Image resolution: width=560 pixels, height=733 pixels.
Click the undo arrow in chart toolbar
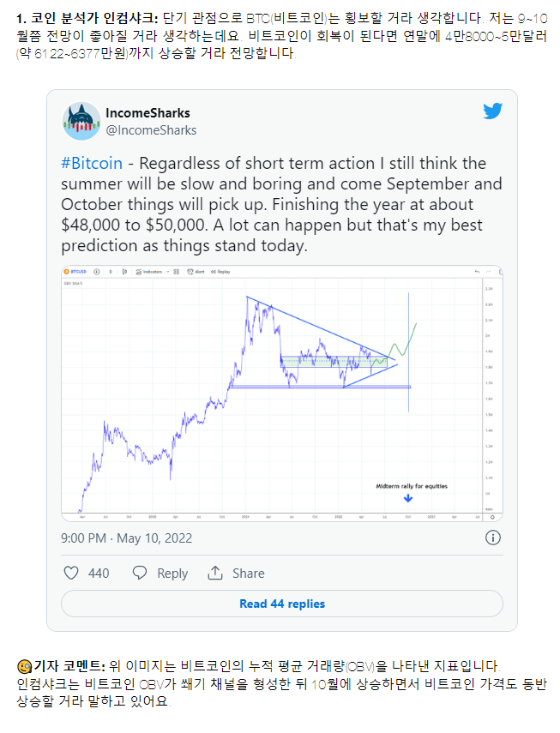pos(477,272)
